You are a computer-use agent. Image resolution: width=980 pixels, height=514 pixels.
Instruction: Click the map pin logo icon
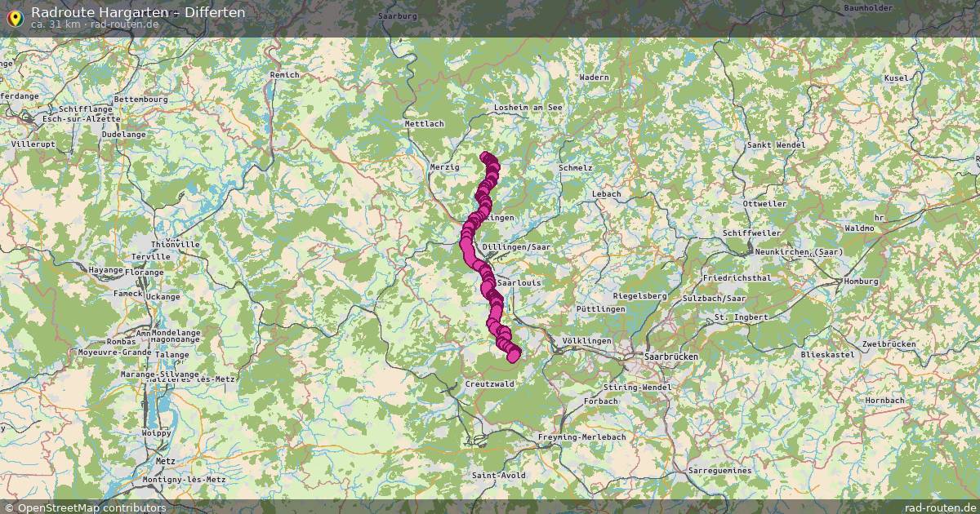[14, 17]
